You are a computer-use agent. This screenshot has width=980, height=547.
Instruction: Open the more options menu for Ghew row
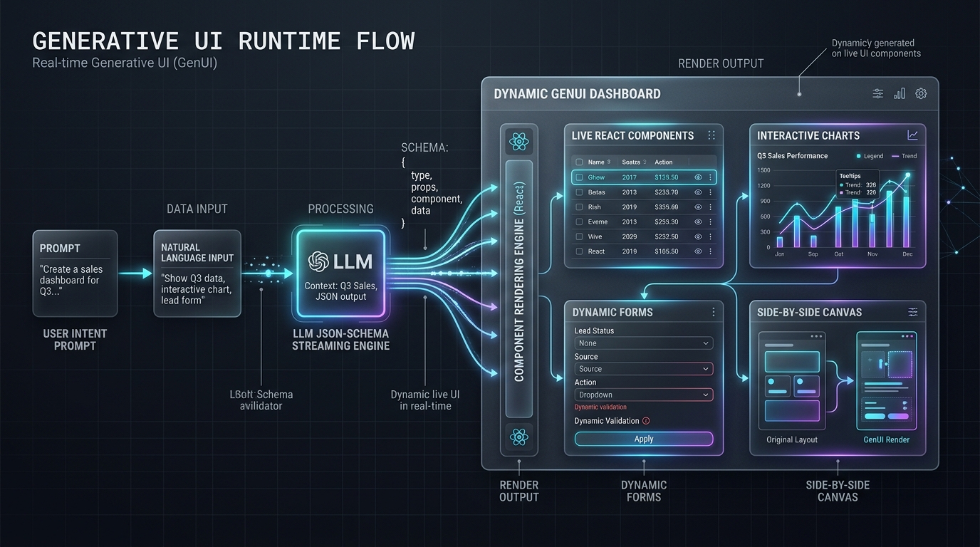click(x=710, y=177)
